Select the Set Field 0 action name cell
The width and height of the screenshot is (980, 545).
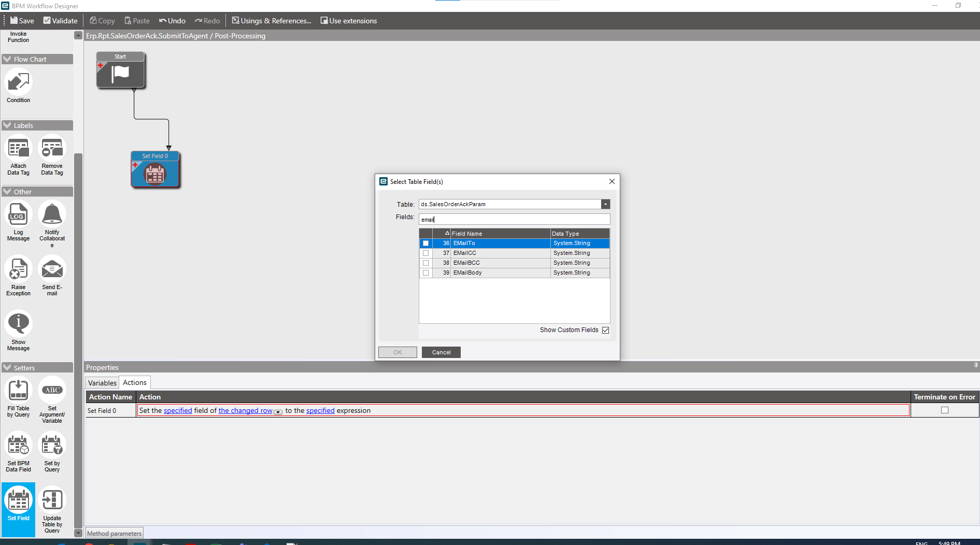111,411
